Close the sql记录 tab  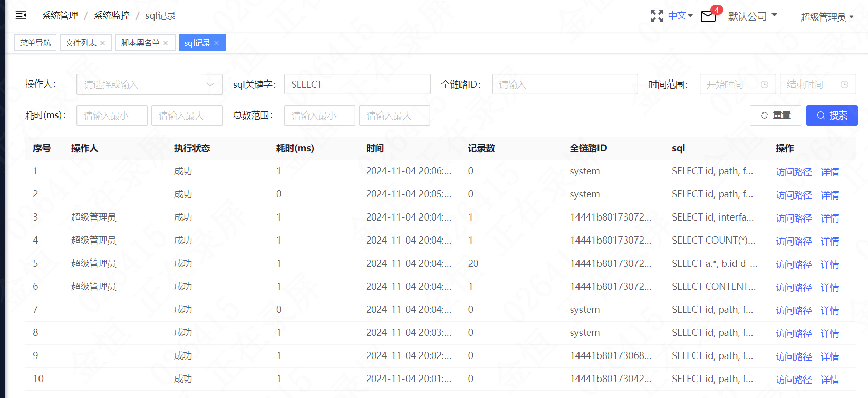[x=216, y=43]
